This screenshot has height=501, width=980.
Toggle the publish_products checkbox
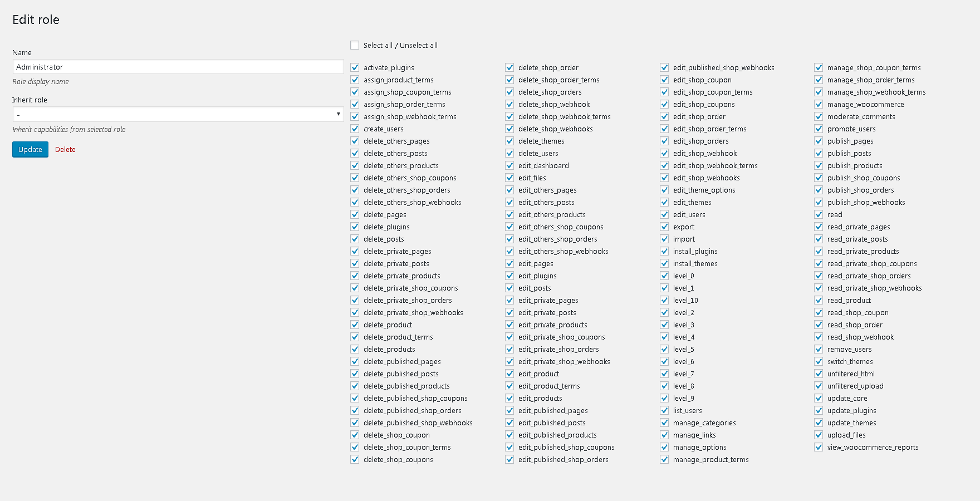click(819, 165)
